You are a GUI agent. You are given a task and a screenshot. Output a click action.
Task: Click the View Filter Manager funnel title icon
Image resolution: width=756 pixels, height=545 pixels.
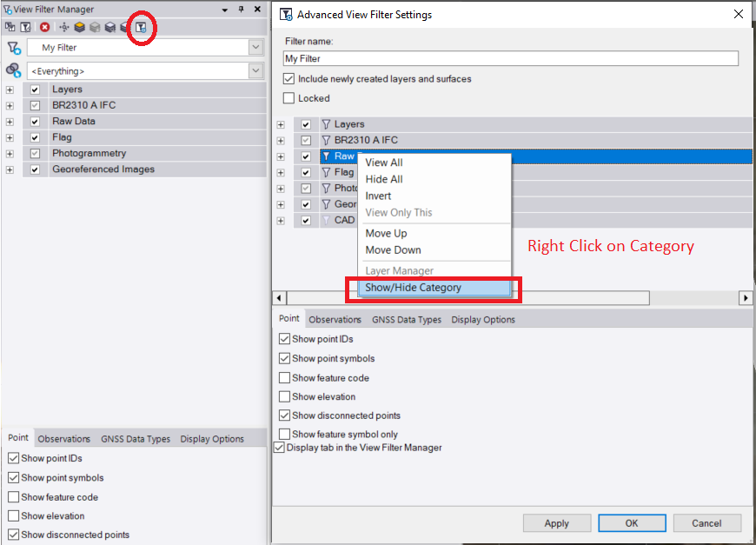(7, 9)
